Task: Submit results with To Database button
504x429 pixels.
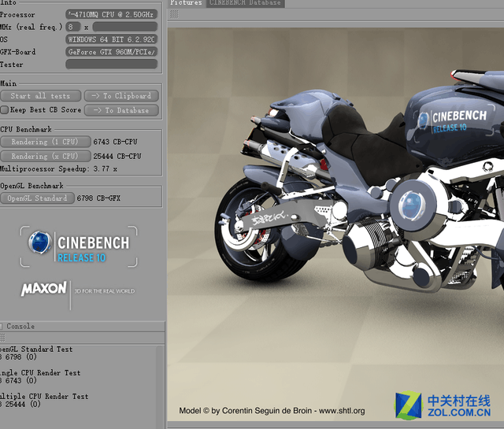Action: pyautogui.click(x=121, y=110)
